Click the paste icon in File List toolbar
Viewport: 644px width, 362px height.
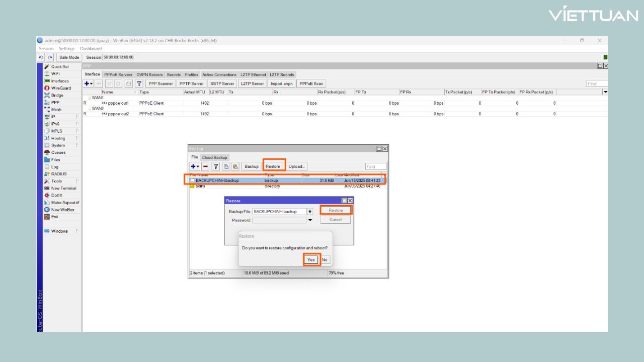click(x=235, y=166)
